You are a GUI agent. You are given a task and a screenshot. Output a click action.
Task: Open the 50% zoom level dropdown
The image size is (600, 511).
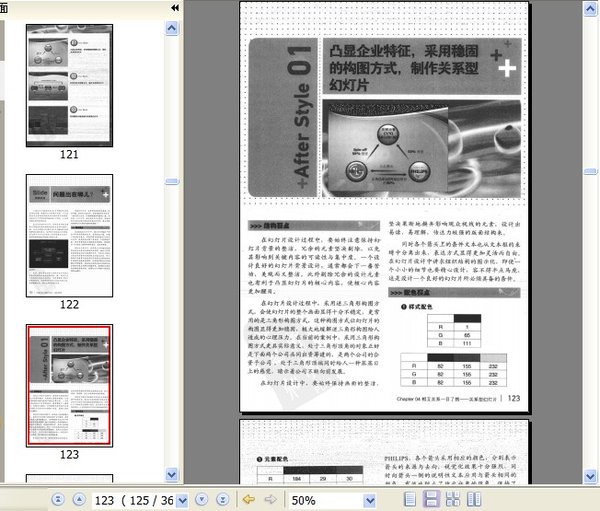370,499
